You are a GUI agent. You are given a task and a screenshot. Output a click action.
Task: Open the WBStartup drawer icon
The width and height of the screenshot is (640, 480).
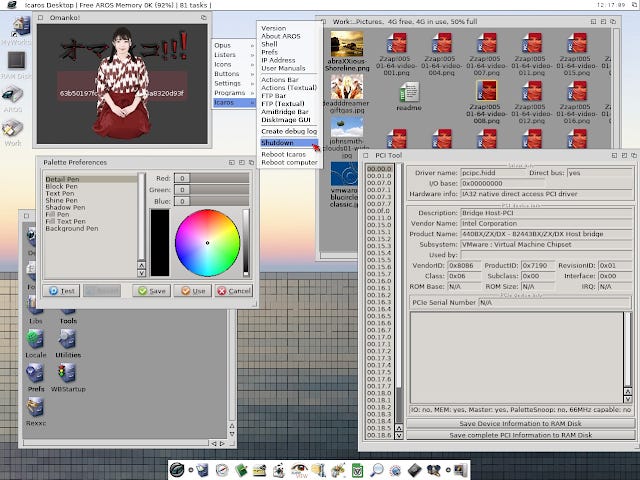67,372
